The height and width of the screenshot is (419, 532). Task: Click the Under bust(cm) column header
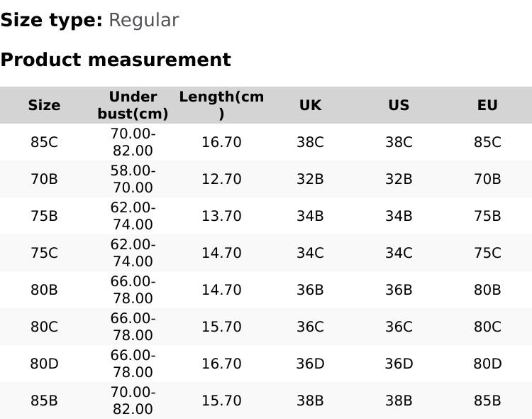133,105
